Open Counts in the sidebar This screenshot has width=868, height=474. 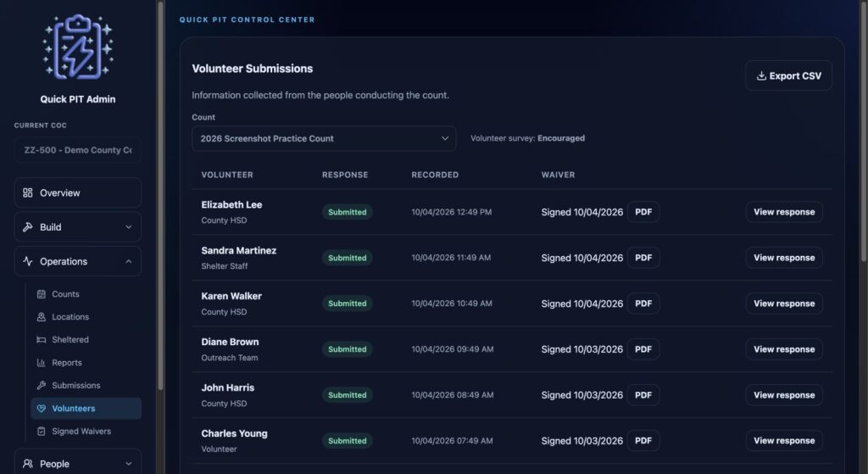(86, 294)
